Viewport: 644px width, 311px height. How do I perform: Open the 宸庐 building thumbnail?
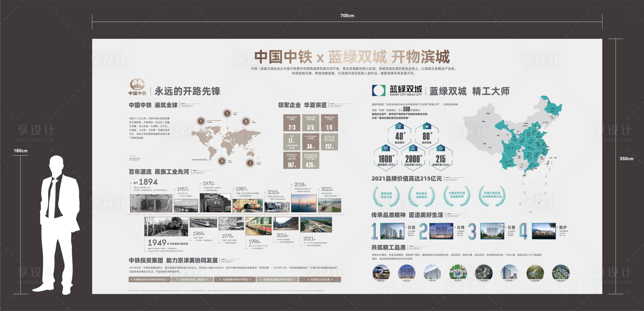click(544, 231)
